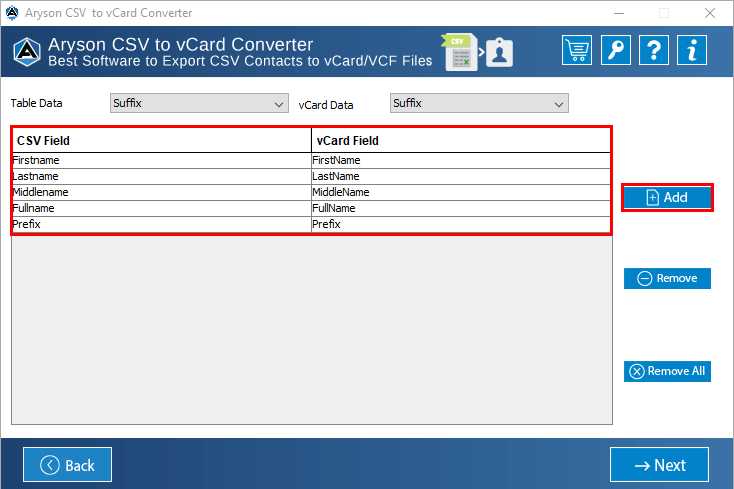Select the Fullname CSV field cell
734x489 pixels.
[x=161, y=208]
